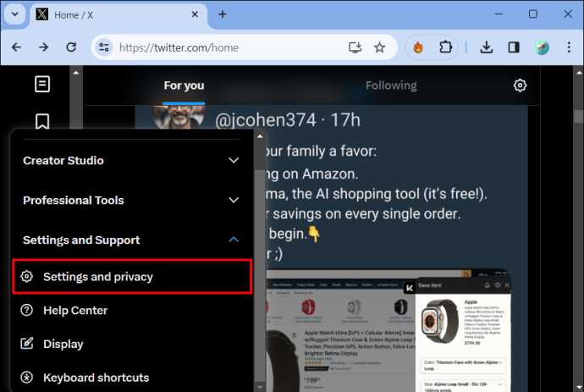Open the Lists icon in sidebar
Screen dimensions: 584x392
click(x=42, y=84)
